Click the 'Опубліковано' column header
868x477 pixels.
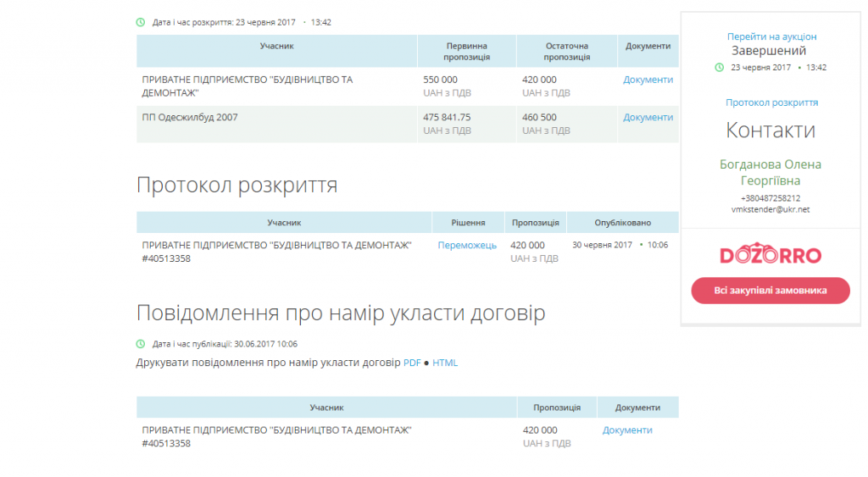click(x=622, y=223)
